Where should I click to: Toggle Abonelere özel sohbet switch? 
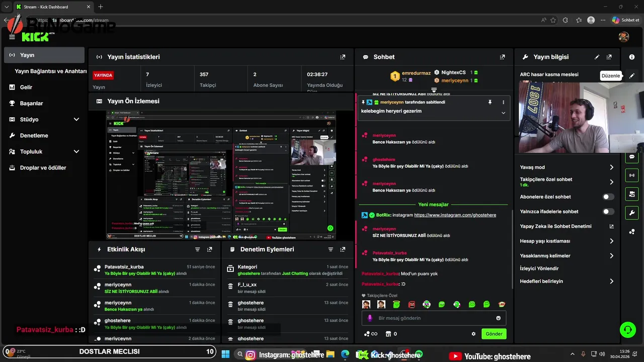tap(609, 197)
